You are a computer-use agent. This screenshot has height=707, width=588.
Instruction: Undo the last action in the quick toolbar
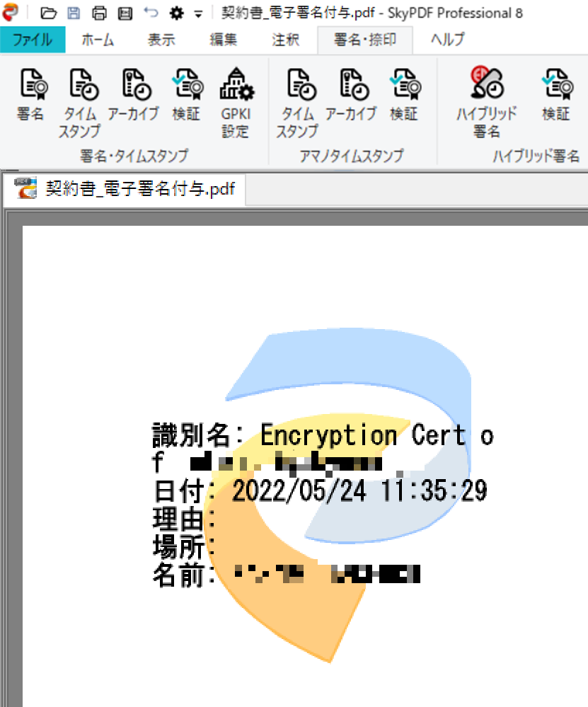point(151,13)
